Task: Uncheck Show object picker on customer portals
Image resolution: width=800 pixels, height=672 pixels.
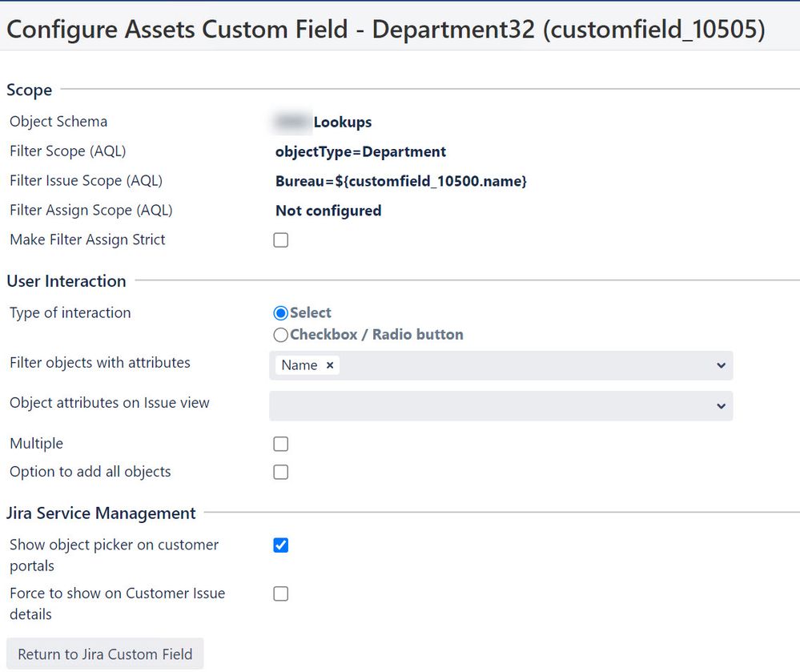Action: pos(281,545)
